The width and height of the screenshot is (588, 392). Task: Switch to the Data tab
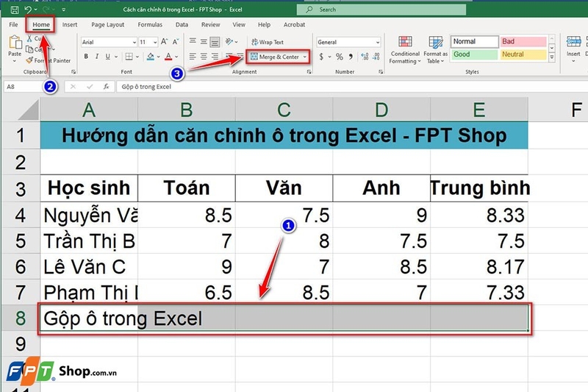(x=182, y=25)
